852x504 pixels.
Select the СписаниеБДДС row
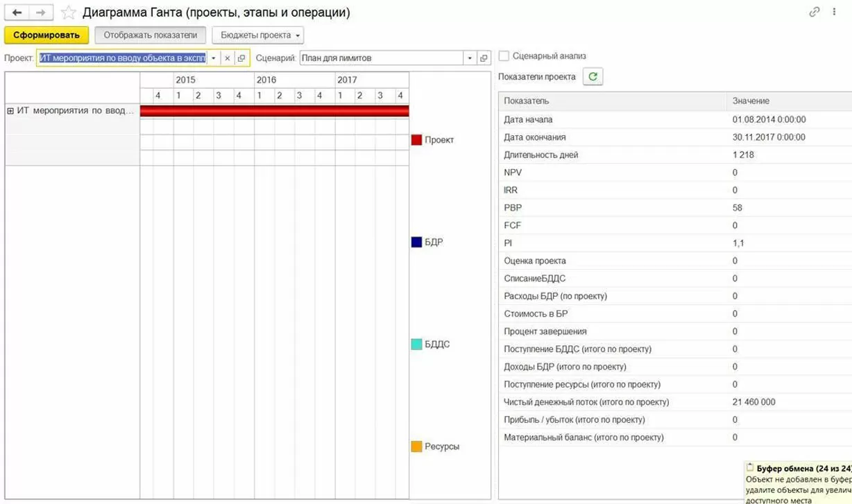click(x=675, y=279)
